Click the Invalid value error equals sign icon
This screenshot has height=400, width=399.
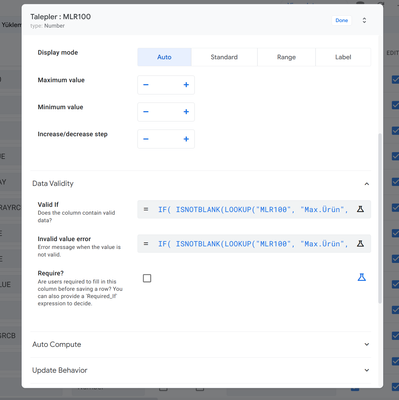click(x=146, y=244)
